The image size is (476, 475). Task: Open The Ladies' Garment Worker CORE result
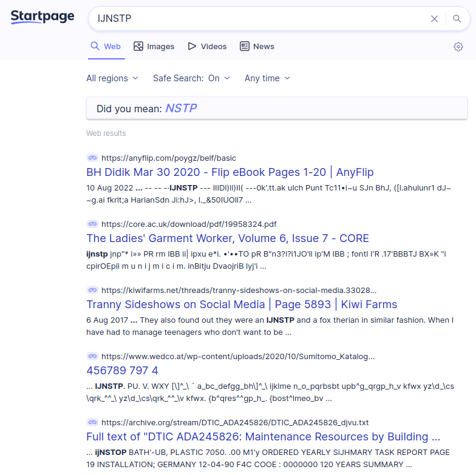tap(228, 238)
